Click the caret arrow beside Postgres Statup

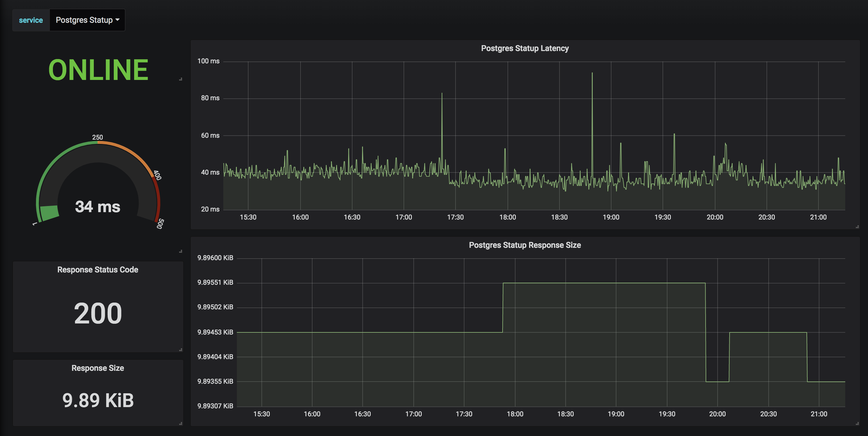(x=117, y=20)
